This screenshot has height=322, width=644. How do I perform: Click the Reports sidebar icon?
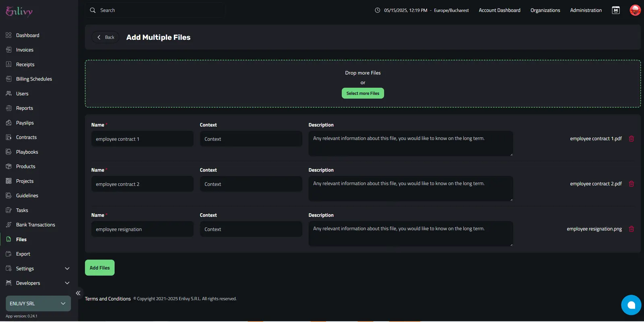click(x=8, y=108)
